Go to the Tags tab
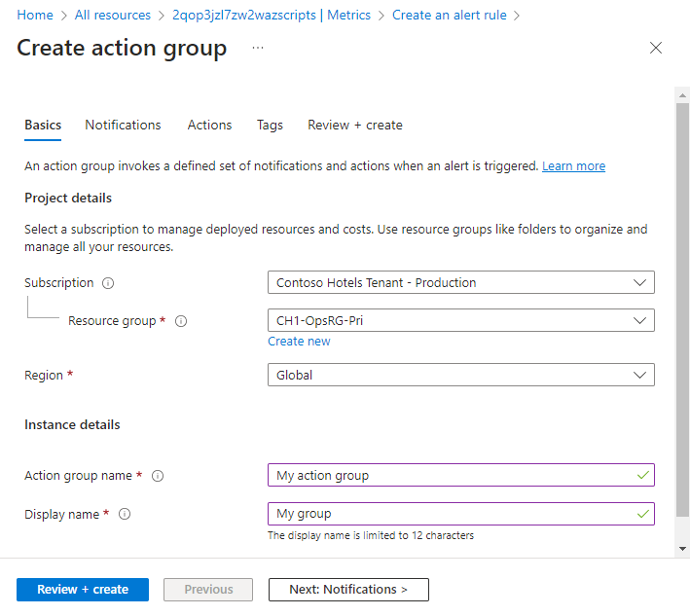Image resolution: width=690 pixels, height=616 pixels. pyautogui.click(x=270, y=125)
